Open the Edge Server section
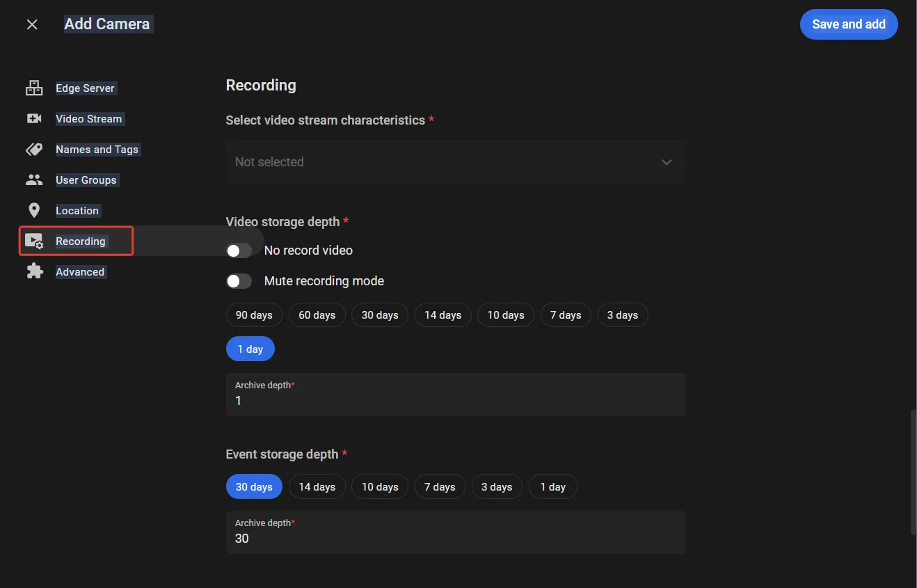Viewport: 917px width, 588px height. tap(86, 88)
